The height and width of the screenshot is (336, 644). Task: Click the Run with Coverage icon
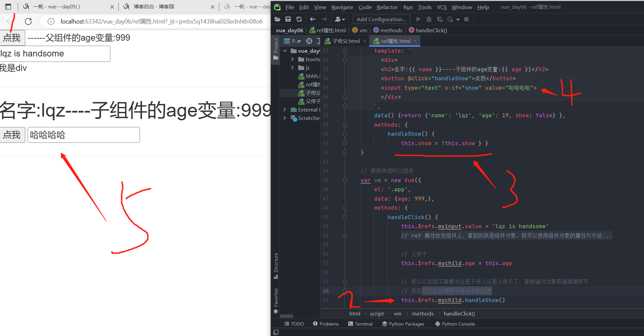click(440, 19)
